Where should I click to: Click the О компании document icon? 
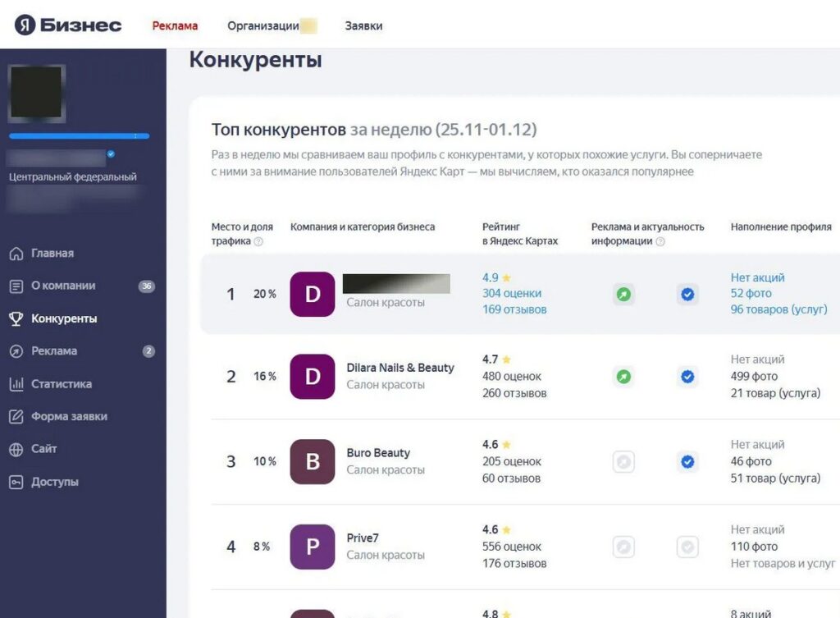pos(16,286)
